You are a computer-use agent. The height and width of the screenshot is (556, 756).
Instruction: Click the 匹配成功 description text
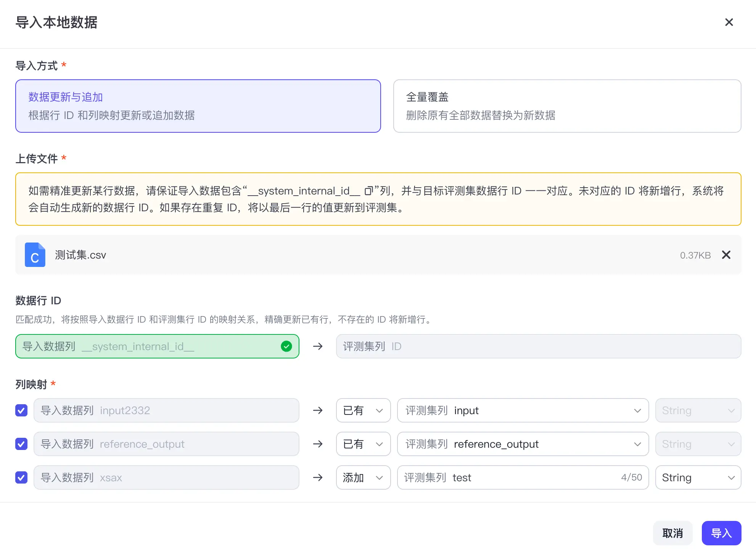[224, 320]
